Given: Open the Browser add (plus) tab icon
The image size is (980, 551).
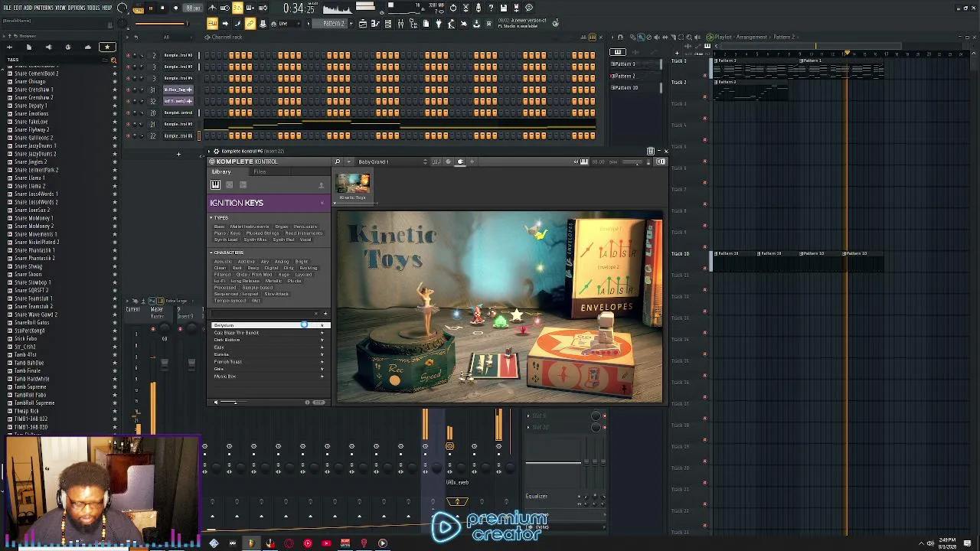Looking at the screenshot, I should (9, 47).
